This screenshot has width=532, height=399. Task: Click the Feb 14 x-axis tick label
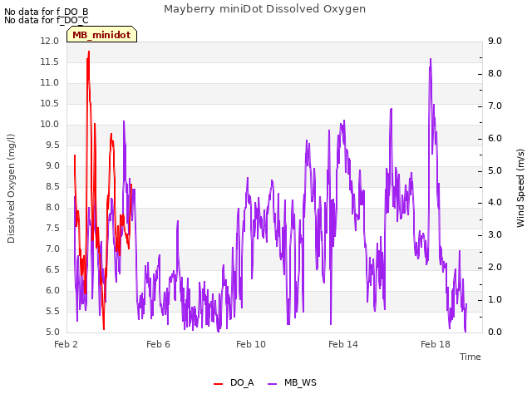343,344
